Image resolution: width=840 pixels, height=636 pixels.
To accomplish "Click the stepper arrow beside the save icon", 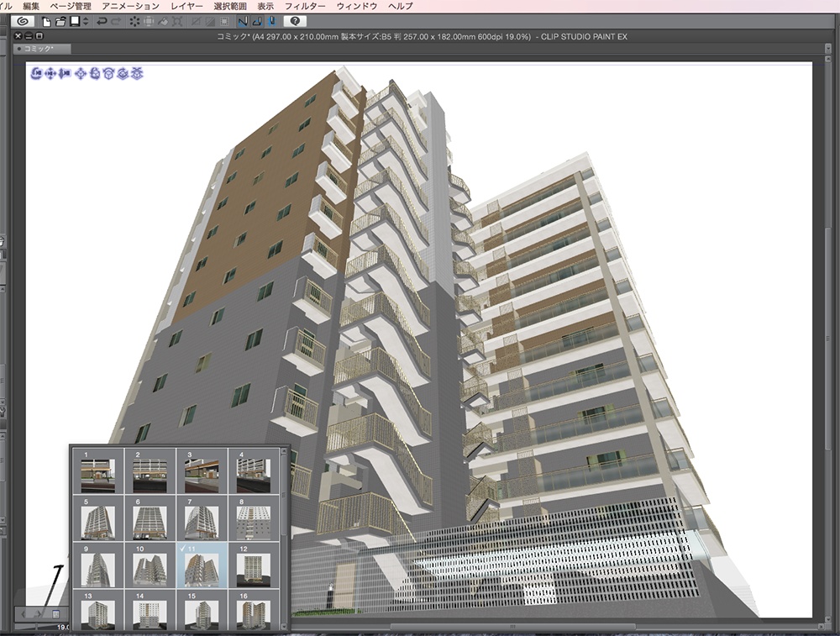I will pyautogui.click(x=84, y=20).
